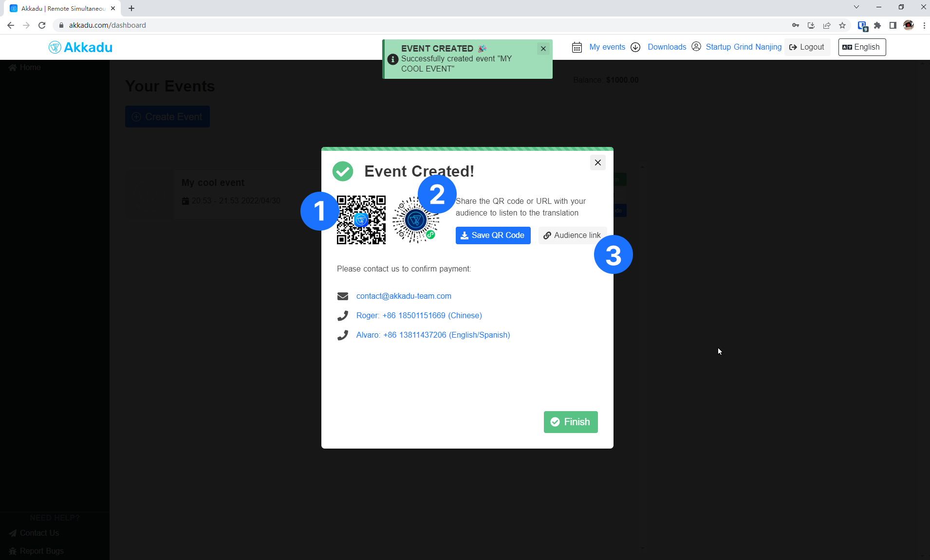Call Alvaro's English/Spanish phone number link
930x560 pixels.
tap(433, 335)
